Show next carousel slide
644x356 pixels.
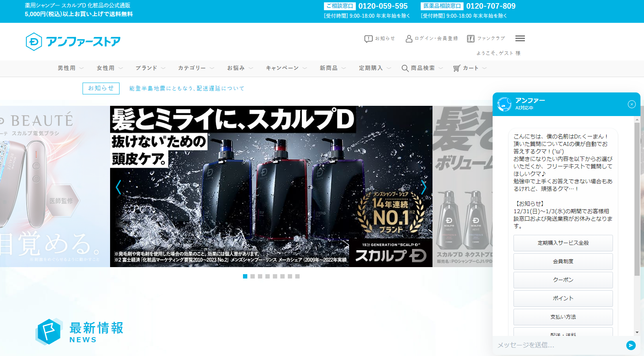coord(423,187)
